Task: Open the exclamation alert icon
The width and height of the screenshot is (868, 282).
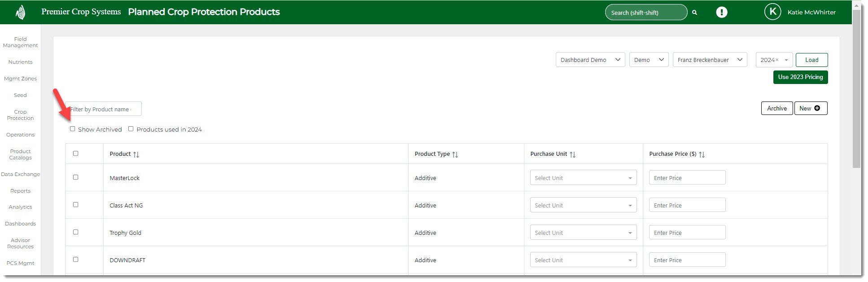Action: tap(721, 12)
